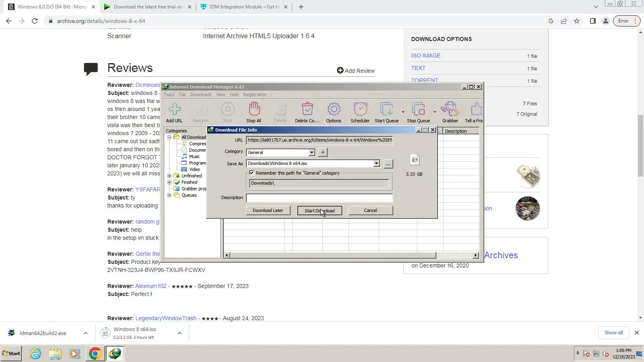Open File Explorer from the taskbar
This screenshot has width=644, height=362.
coord(55,354)
